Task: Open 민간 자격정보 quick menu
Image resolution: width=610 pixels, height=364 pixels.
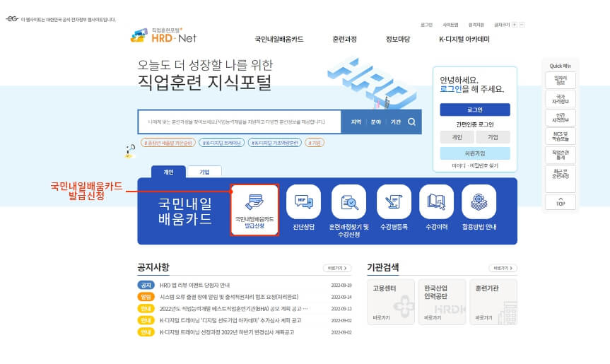Action: (561, 117)
